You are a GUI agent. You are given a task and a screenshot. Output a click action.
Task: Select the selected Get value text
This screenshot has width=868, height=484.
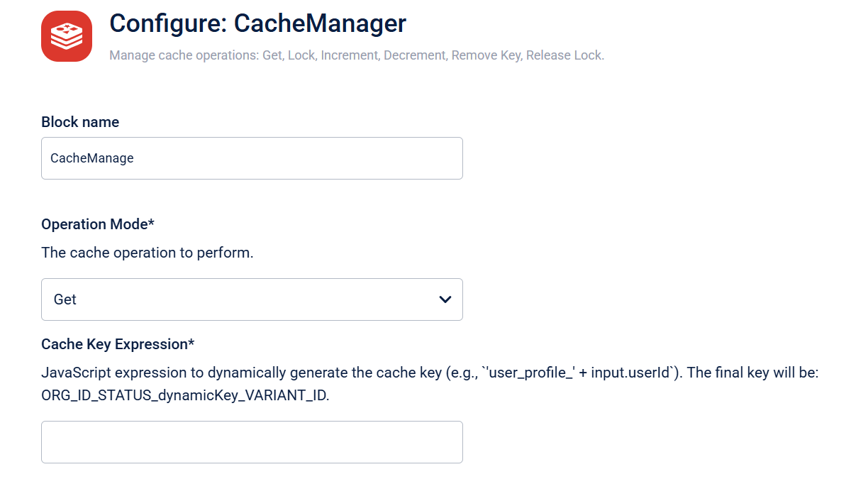(65, 299)
